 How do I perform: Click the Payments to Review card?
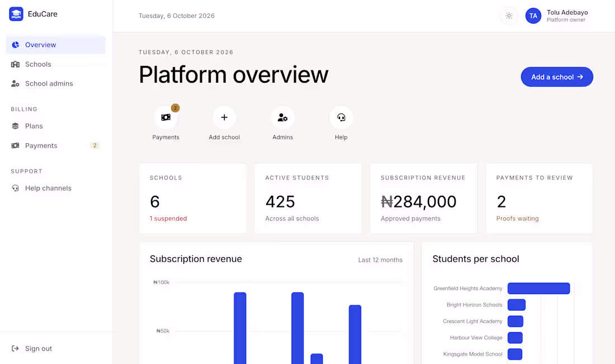(x=539, y=198)
